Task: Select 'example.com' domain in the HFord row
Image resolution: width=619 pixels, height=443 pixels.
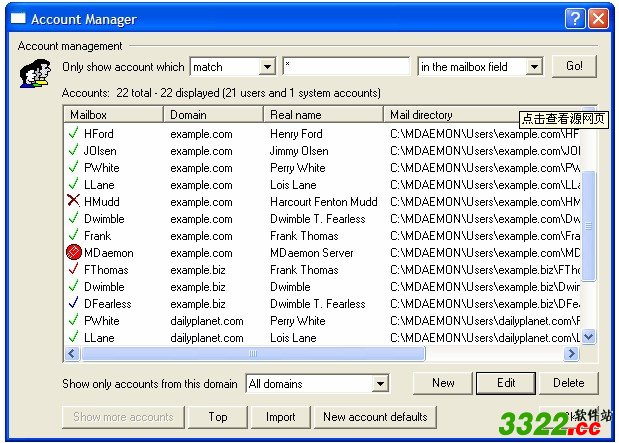Action: [201, 134]
